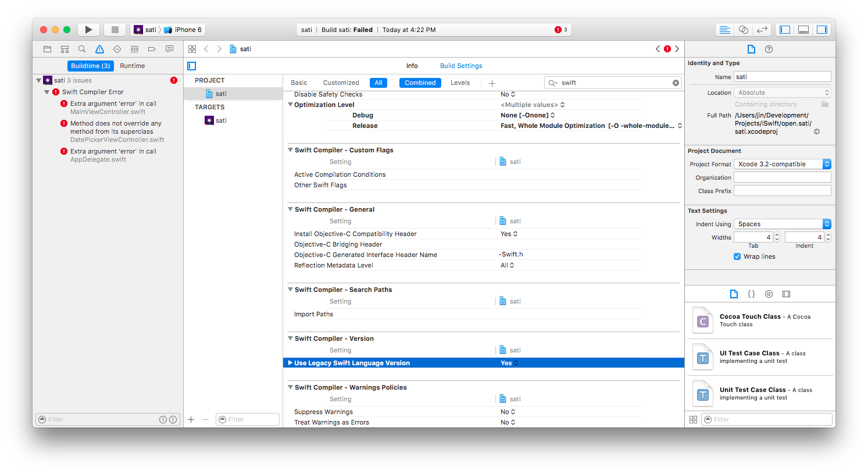Adjust the Tab width stepper
The image size is (868, 474).
(777, 237)
